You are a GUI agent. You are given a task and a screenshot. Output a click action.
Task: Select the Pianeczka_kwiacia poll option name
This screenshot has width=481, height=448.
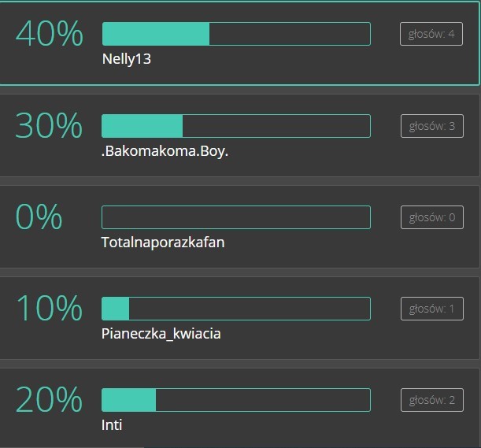point(161,333)
